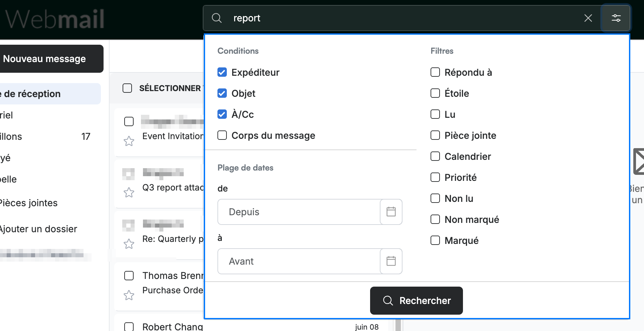Viewport: 644px width, 331px height.
Task: Select the Event Invitation email checkbox
Action: tap(129, 121)
